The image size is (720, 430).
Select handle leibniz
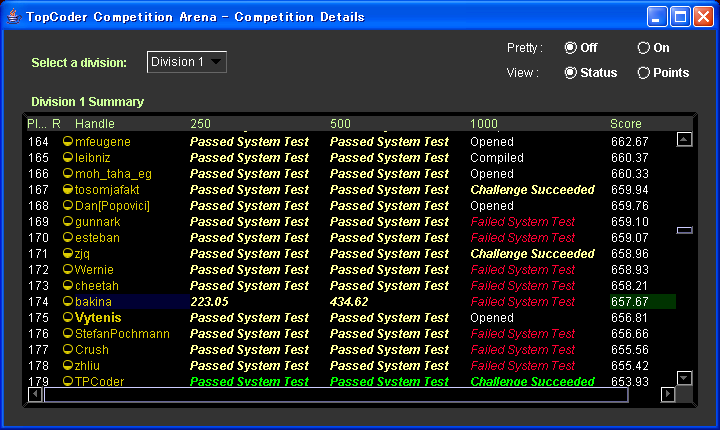click(x=93, y=158)
